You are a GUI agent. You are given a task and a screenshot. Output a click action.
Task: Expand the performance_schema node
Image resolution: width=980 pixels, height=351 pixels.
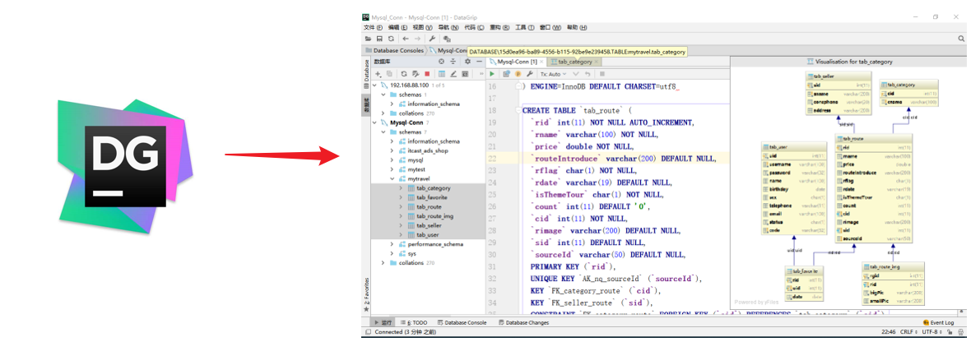click(392, 244)
